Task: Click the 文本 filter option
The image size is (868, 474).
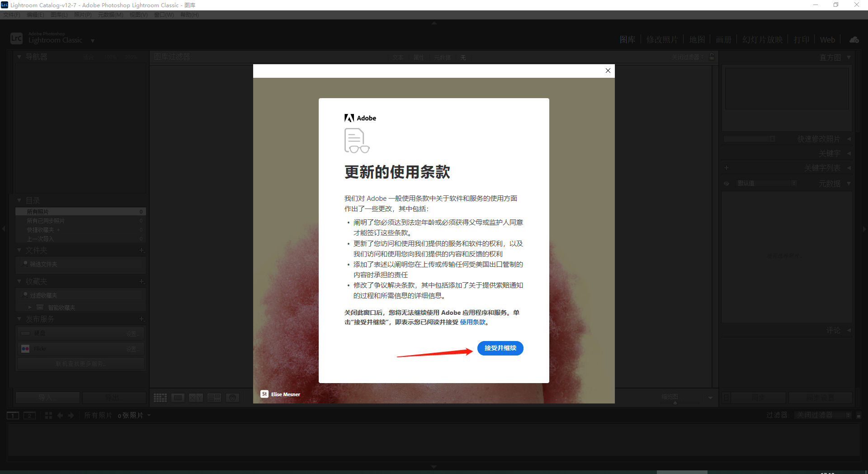Action: point(398,57)
